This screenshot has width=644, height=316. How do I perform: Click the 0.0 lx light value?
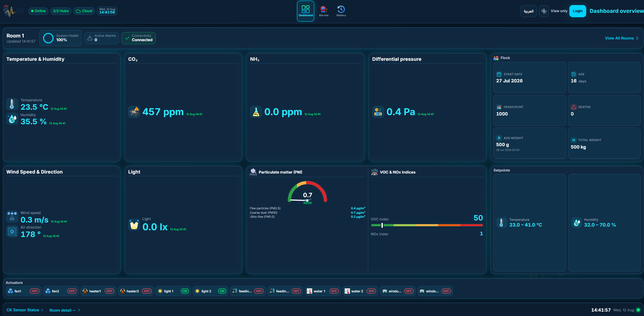coord(155,227)
